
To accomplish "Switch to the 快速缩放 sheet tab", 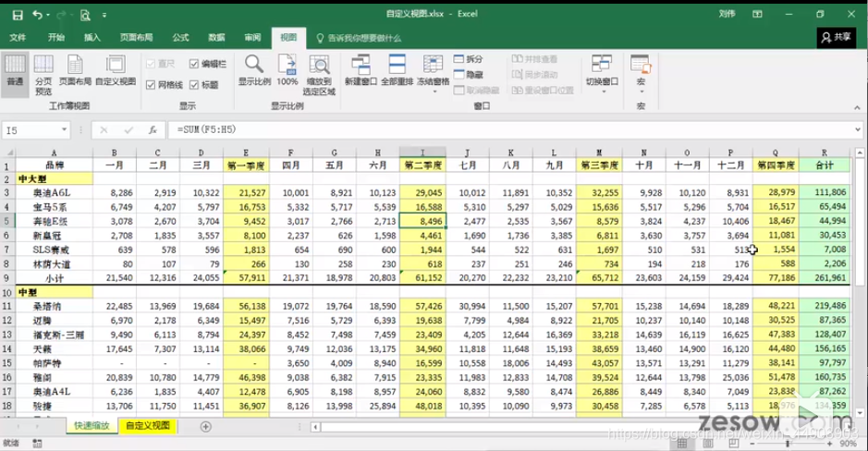I will click(92, 426).
